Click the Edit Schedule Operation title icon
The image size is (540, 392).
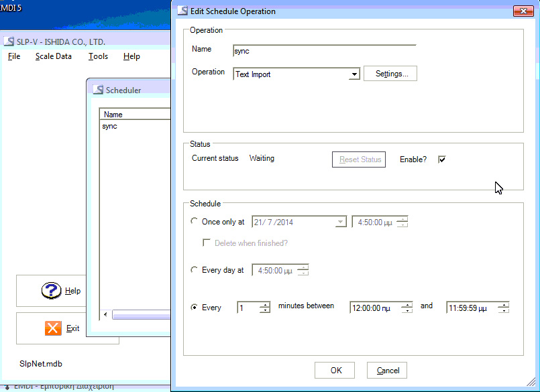coord(182,11)
